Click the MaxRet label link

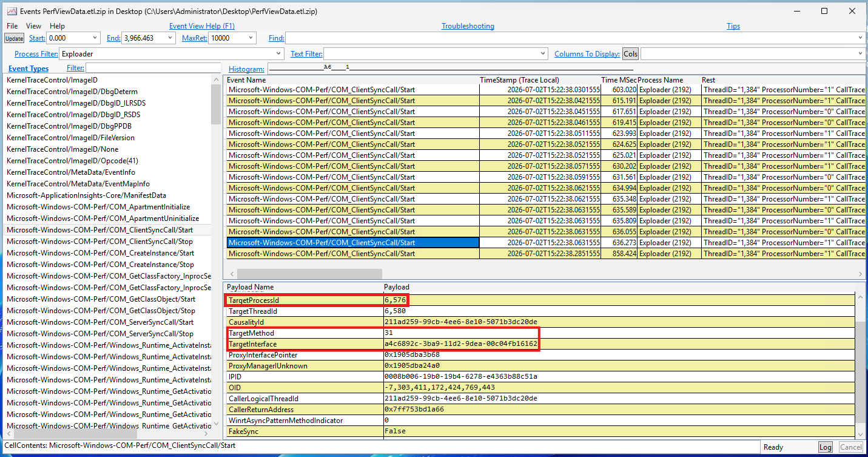coord(195,38)
